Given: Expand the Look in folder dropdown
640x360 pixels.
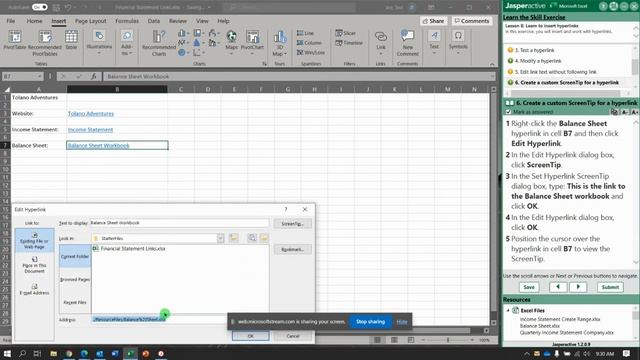Looking at the screenshot, I should (220, 238).
